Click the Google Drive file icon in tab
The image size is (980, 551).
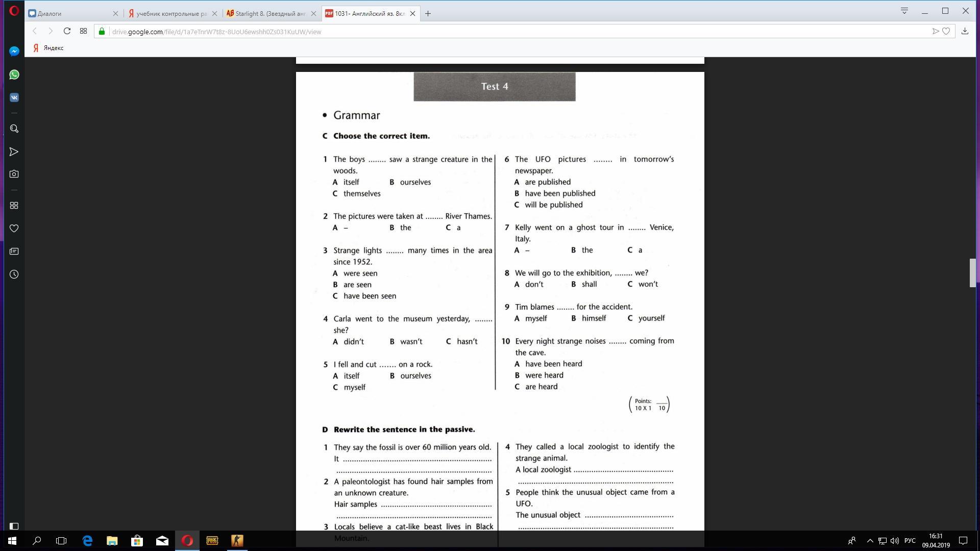(x=329, y=13)
